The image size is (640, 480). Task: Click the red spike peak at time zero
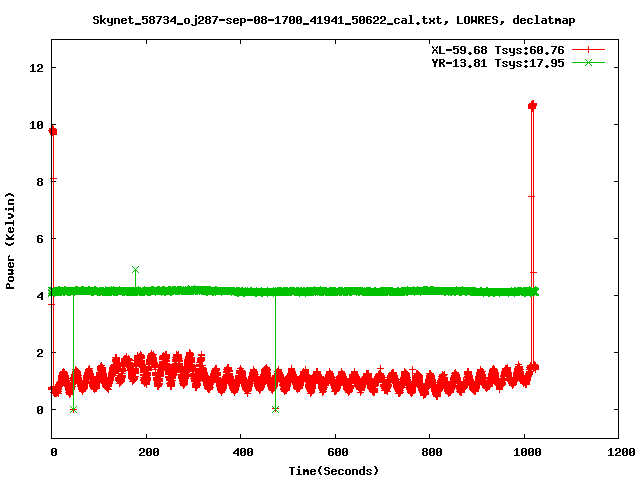(x=53, y=131)
